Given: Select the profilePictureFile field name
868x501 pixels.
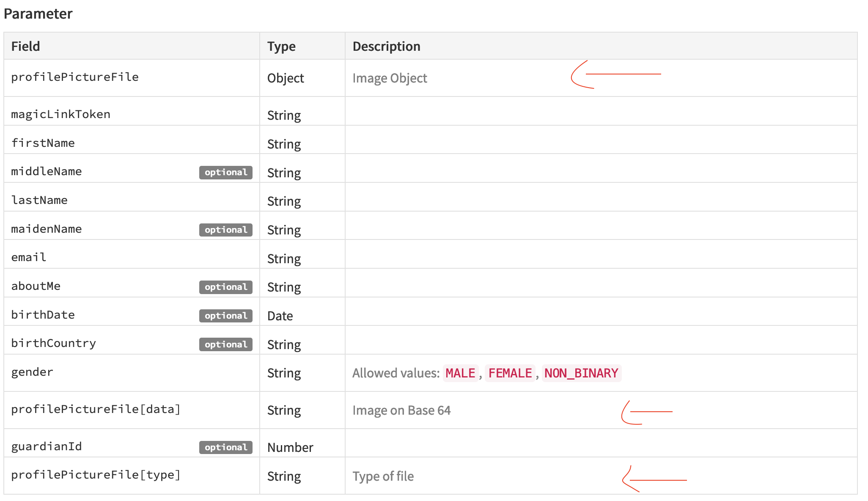Looking at the screenshot, I should pos(75,77).
